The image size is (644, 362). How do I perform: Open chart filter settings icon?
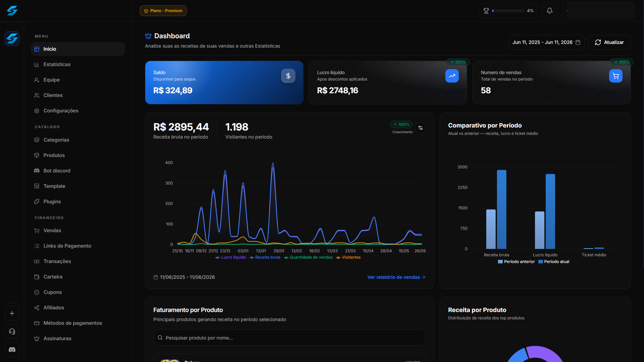click(420, 128)
